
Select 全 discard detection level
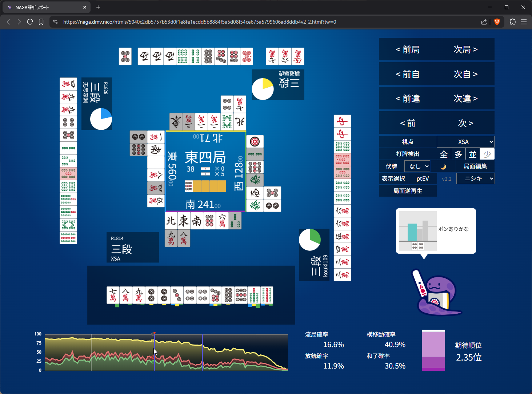[x=444, y=154]
